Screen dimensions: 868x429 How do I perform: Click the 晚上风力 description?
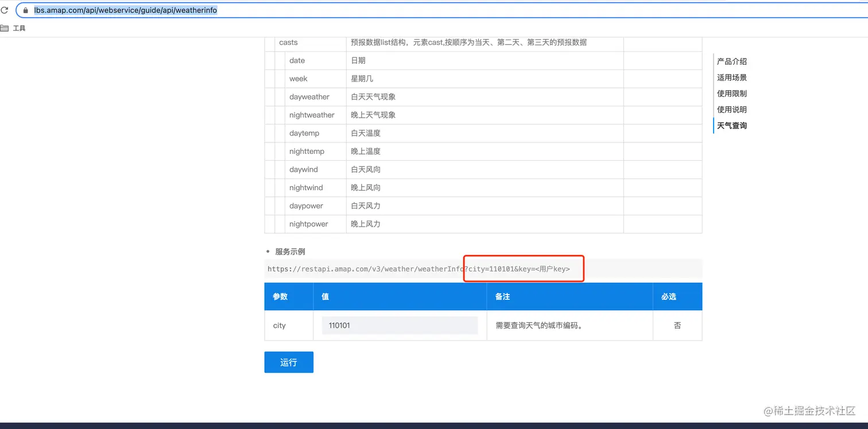[366, 224]
